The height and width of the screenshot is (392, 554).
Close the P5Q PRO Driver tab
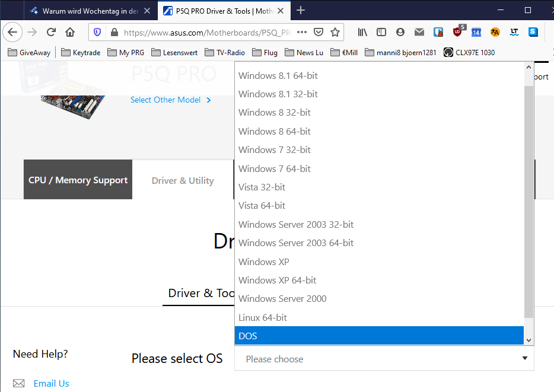click(x=281, y=11)
